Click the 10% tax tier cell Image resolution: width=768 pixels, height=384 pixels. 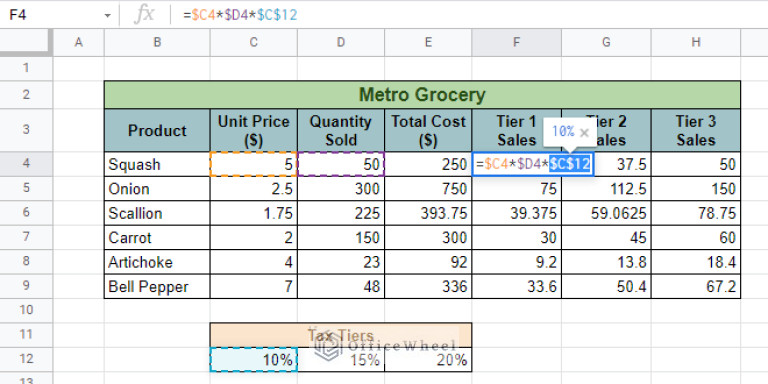tap(254, 360)
